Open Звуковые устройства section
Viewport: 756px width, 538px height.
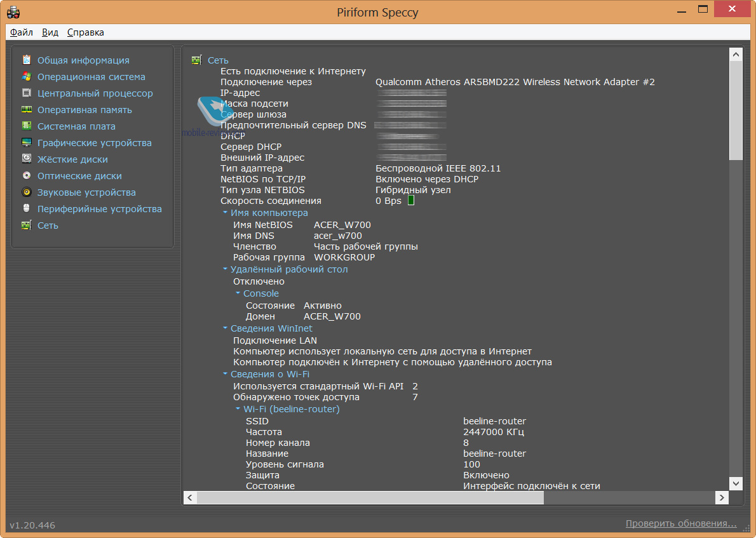(86, 192)
